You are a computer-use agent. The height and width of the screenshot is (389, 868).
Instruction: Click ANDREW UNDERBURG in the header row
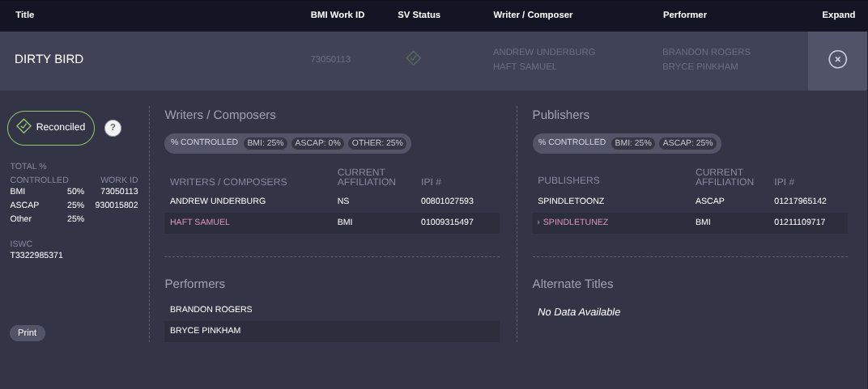coord(544,52)
